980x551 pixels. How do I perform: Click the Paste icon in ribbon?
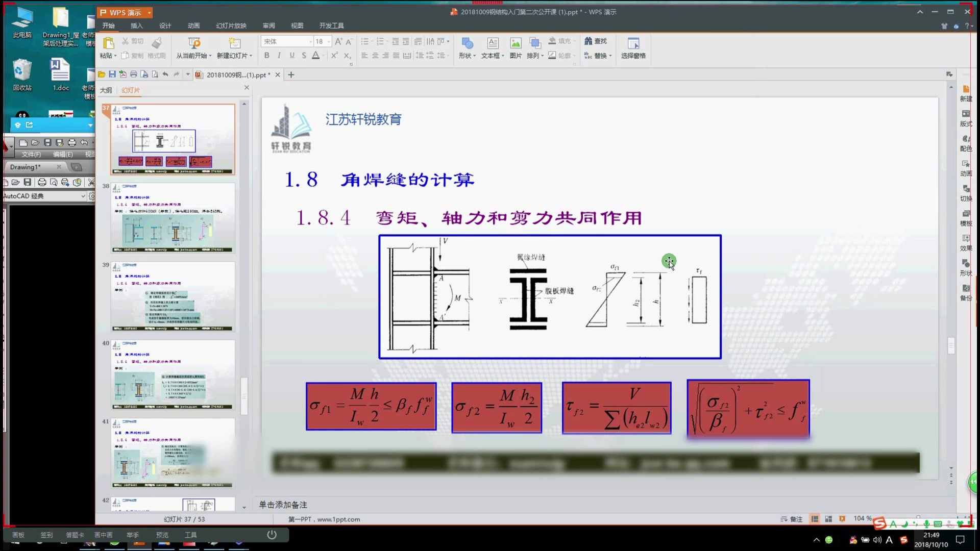pos(108,43)
